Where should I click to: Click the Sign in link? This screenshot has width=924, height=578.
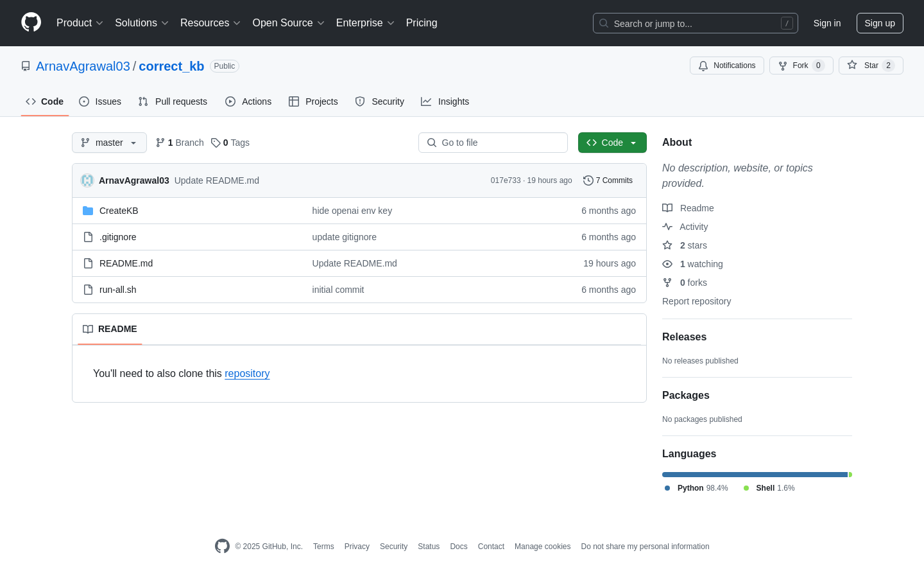(827, 23)
